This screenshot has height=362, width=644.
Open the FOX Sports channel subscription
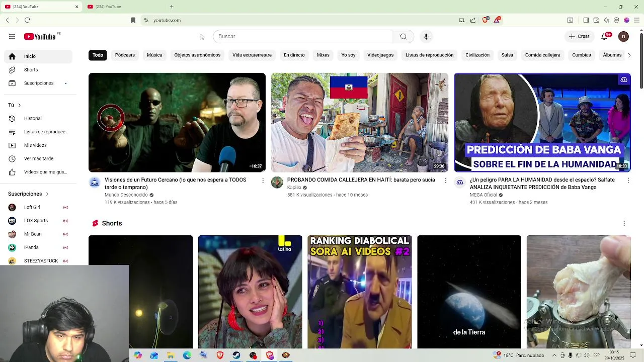click(38, 221)
